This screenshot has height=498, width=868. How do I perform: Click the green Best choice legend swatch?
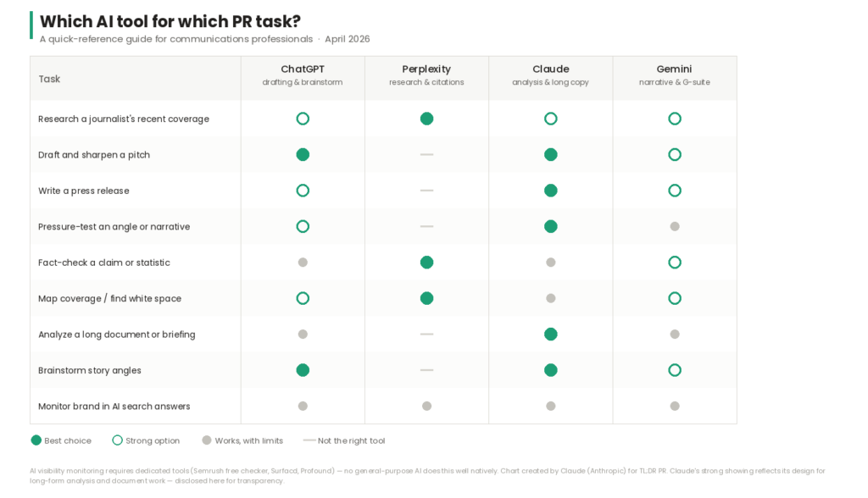pyautogui.click(x=36, y=440)
